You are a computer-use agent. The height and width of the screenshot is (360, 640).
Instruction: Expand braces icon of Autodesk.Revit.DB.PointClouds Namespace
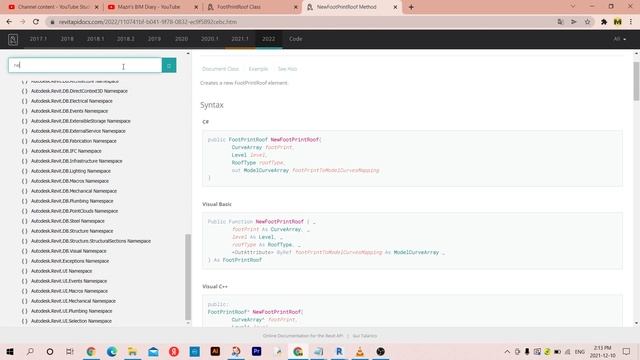24,211
